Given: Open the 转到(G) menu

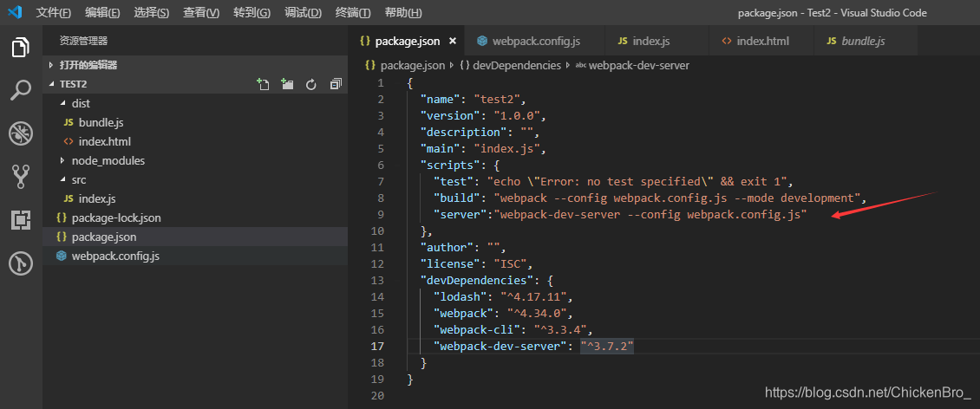Looking at the screenshot, I should (x=252, y=12).
